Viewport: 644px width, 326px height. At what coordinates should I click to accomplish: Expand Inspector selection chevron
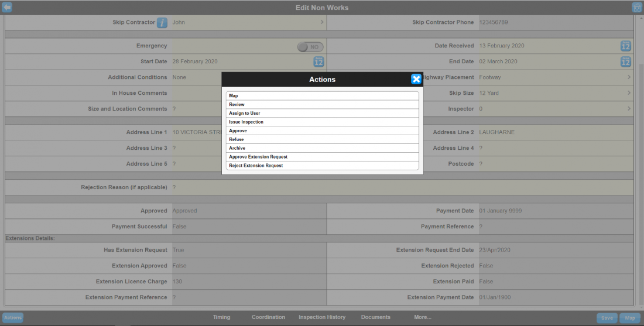629,109
